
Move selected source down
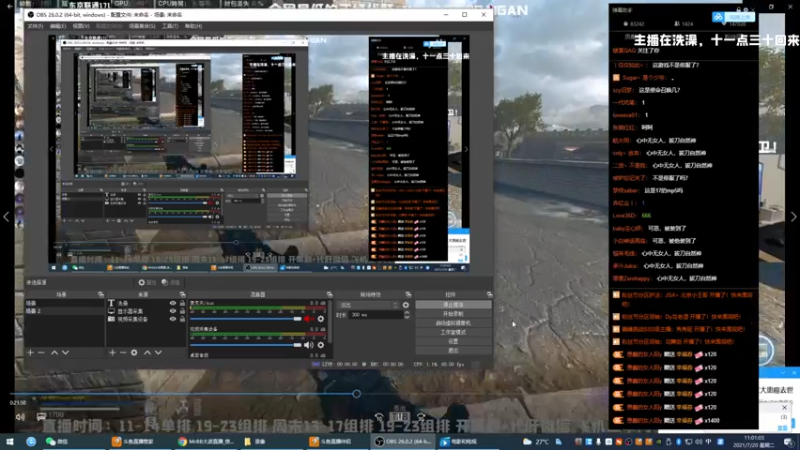pyautogui.click(x=158, y=353)
